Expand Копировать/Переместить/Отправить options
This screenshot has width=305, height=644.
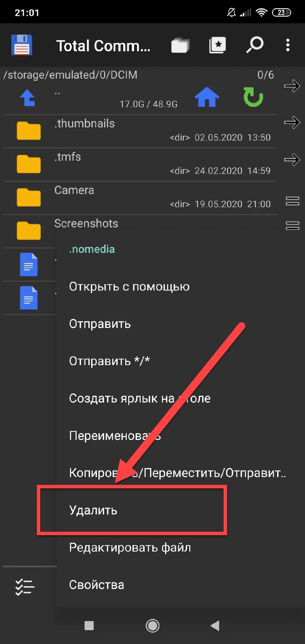click(x=177, y=473)
